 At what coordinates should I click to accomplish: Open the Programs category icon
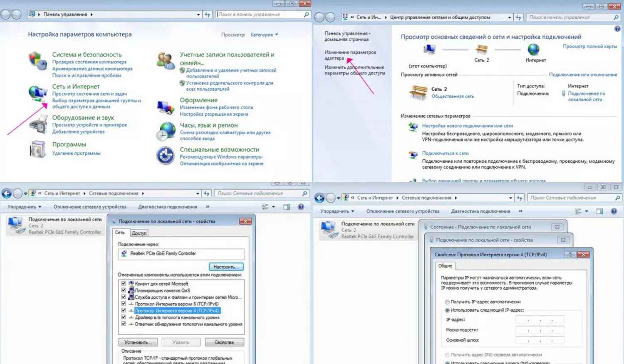click(37, 149)
